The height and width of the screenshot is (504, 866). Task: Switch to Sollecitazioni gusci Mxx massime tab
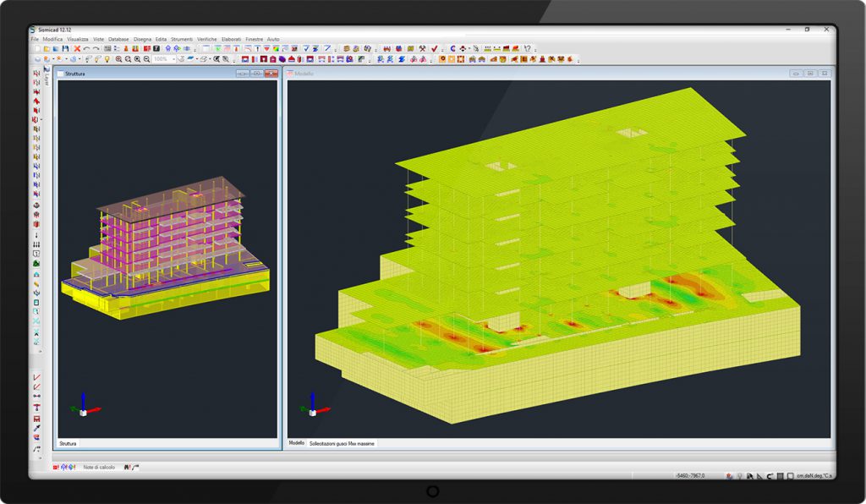tap(342, 443)
